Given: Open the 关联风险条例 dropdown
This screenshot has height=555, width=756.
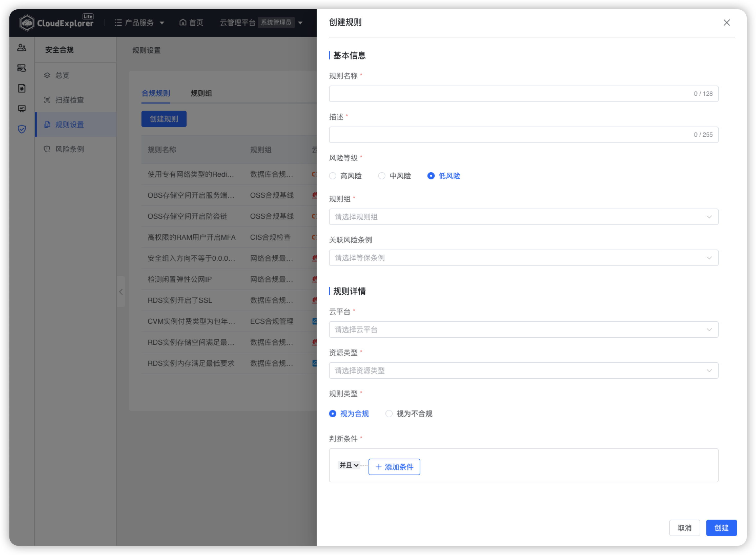Looking at the screenshot, I should (x=524, y=258).
